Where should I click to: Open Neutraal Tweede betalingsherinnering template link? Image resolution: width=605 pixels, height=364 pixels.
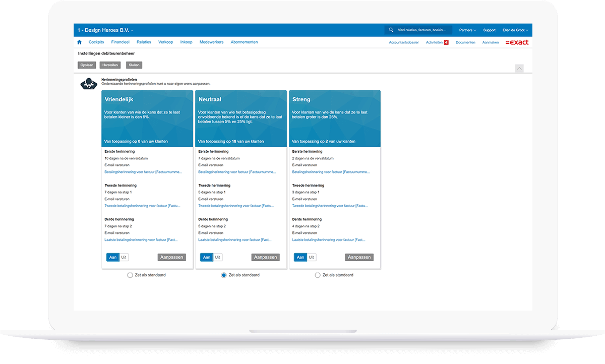point(236,206)
